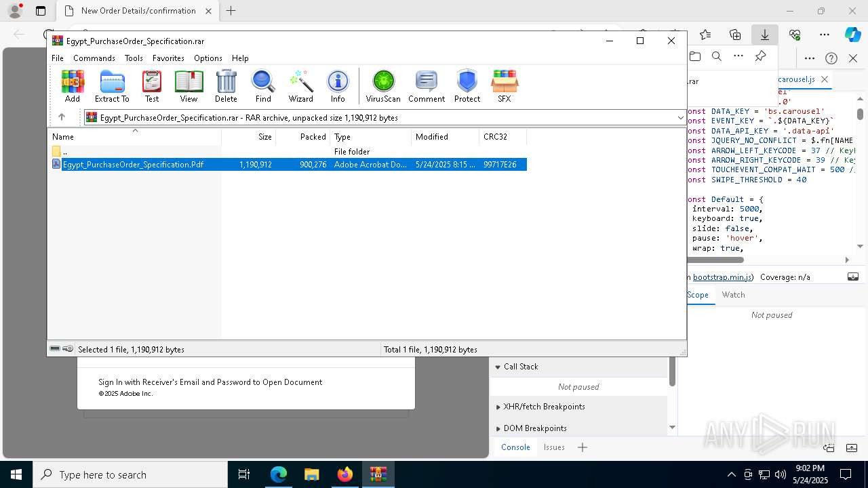Search downloads magnifier icon

point(717,56)
